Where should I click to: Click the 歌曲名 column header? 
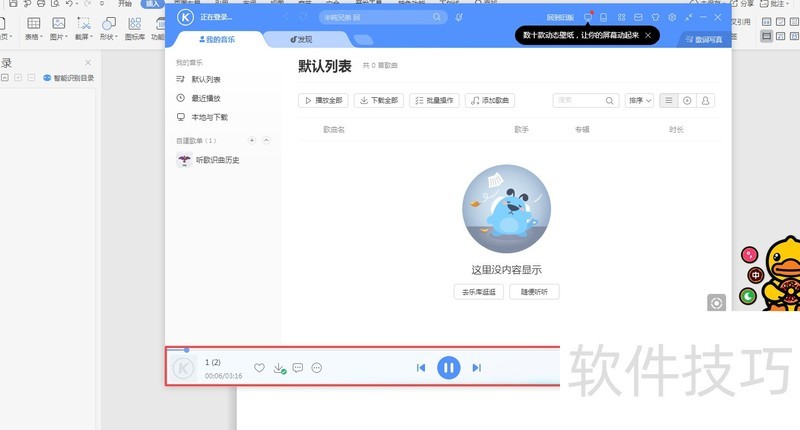334,130
